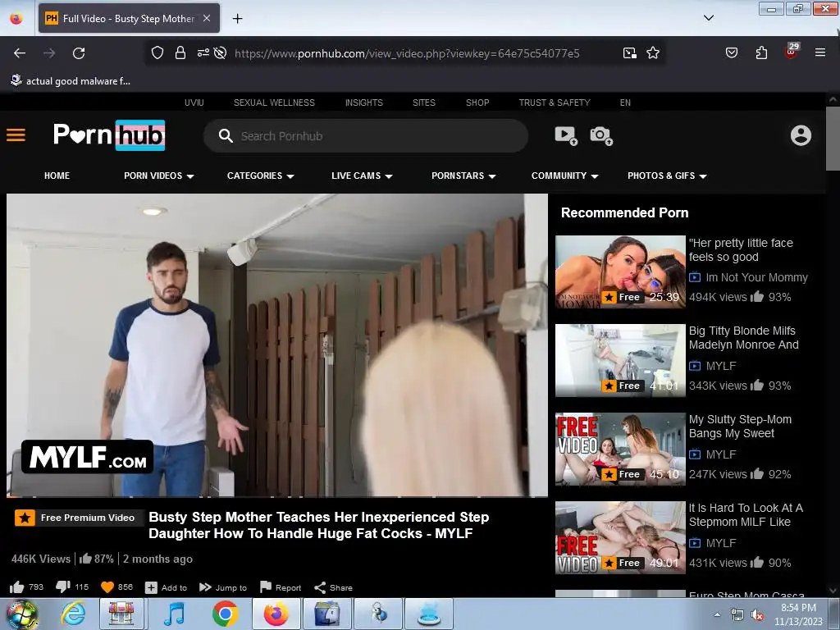Click the Share button
The width and height of the screenshot is (840, 630).
coord(333,587)
